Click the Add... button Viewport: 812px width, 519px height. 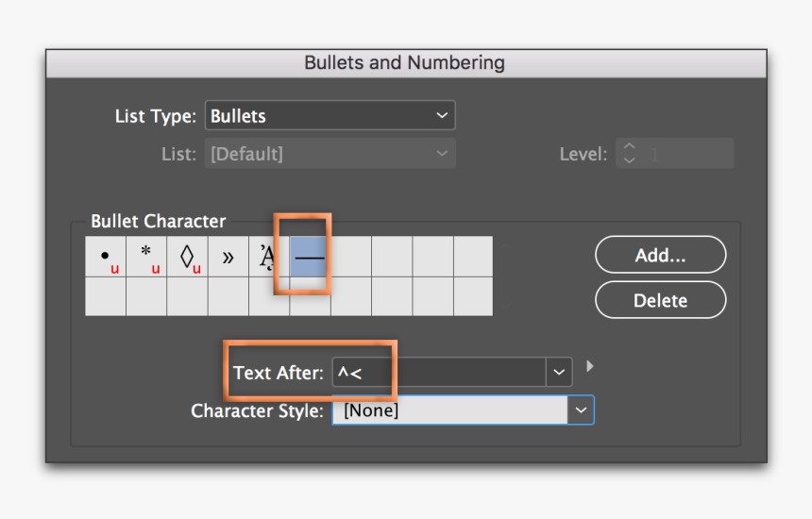click(660, 255)
